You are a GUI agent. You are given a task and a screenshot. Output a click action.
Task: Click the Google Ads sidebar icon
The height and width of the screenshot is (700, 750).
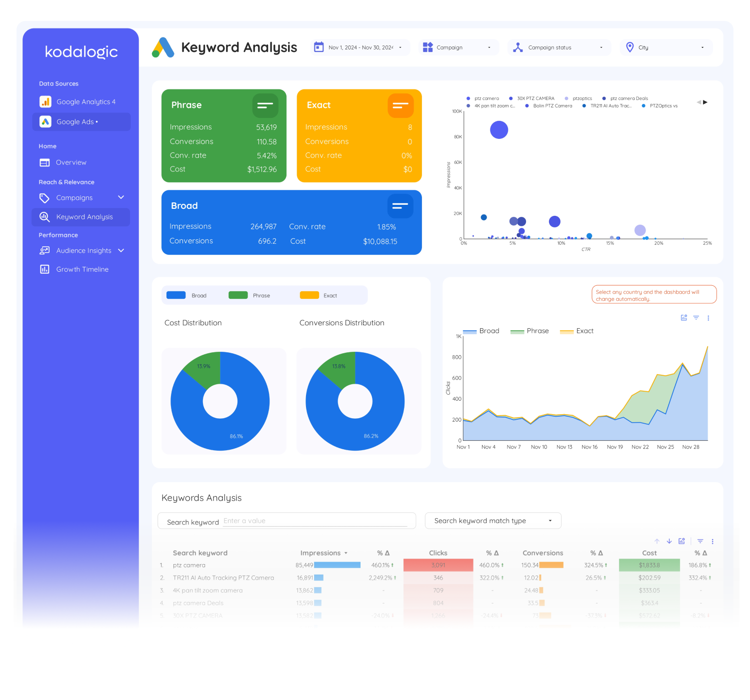pyautogui.click(x=45, y=121)
